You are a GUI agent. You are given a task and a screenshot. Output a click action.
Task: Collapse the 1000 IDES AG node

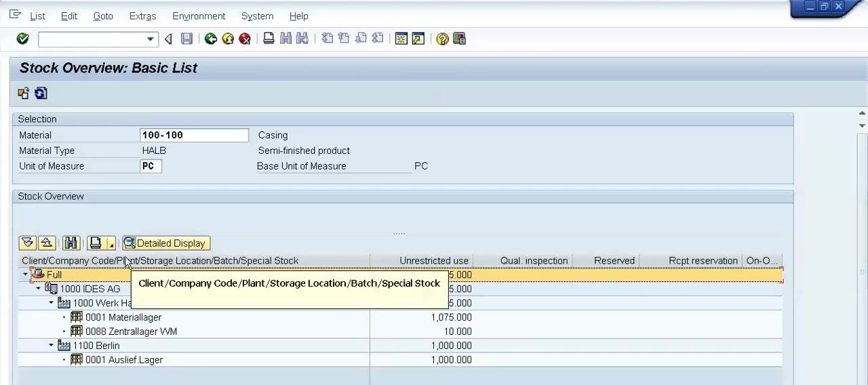pyautogui.click(x=39, y=289)
